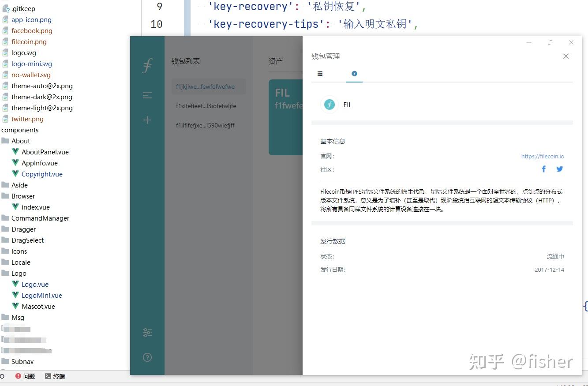The width and height of the screenshot is (588, 386).
Task: Open settings sliders icon in wallet sidebar
Action: coord(147,333)
